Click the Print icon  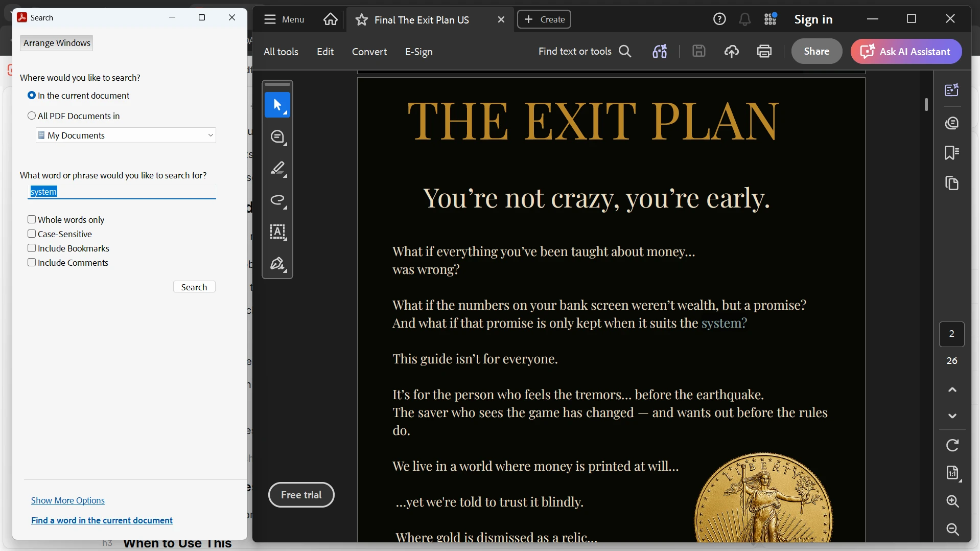pos(764,52)
